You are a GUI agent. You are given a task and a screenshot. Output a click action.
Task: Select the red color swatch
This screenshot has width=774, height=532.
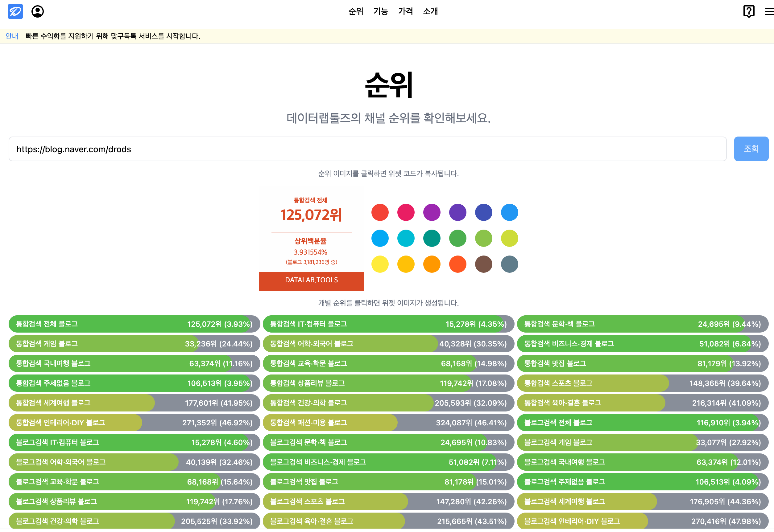[380, 212]
